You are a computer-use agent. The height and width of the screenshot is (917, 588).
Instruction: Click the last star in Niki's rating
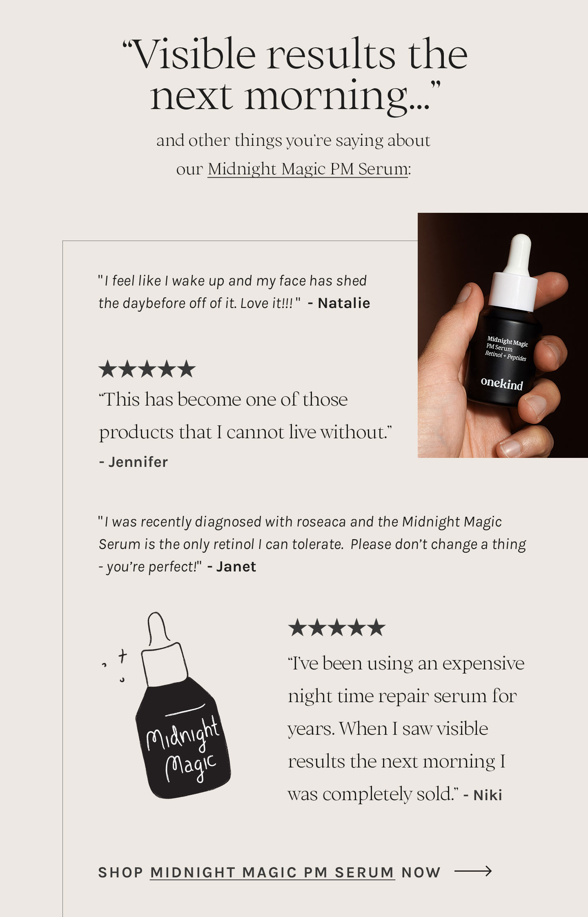click(x=376, y=628)
